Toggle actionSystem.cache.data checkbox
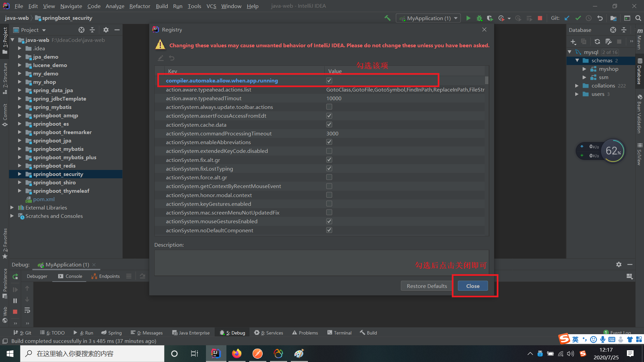The image size is (644, 362). click(x=329, y=125)
